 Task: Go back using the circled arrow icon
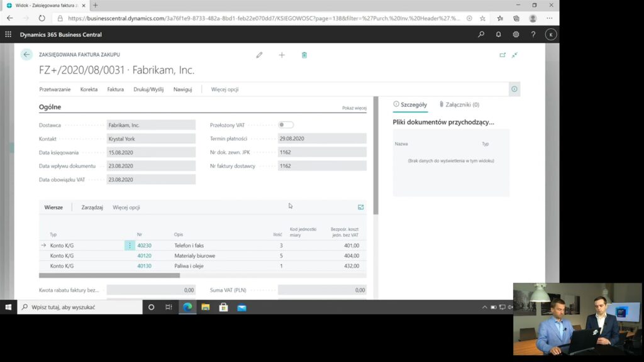point(26,55)
